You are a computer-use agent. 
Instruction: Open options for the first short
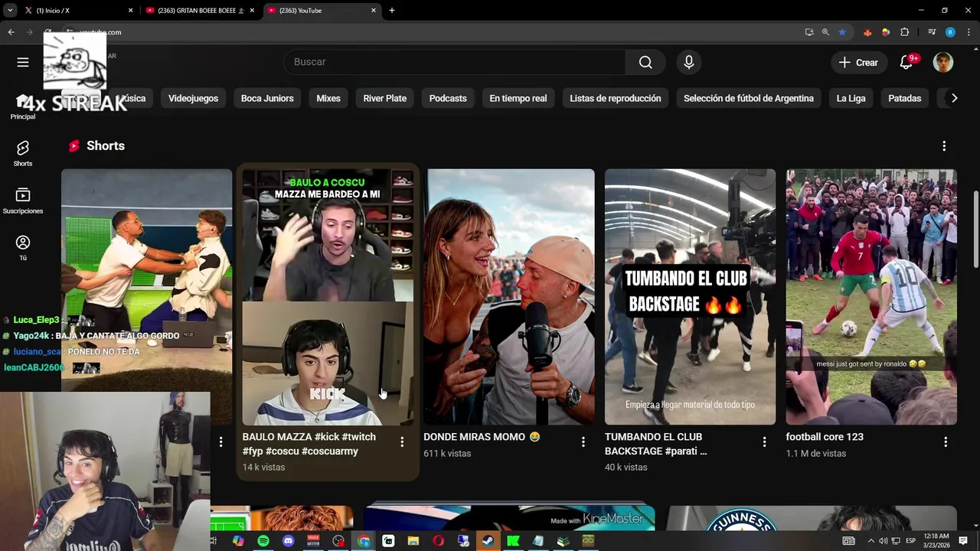(x=220, y=442)
